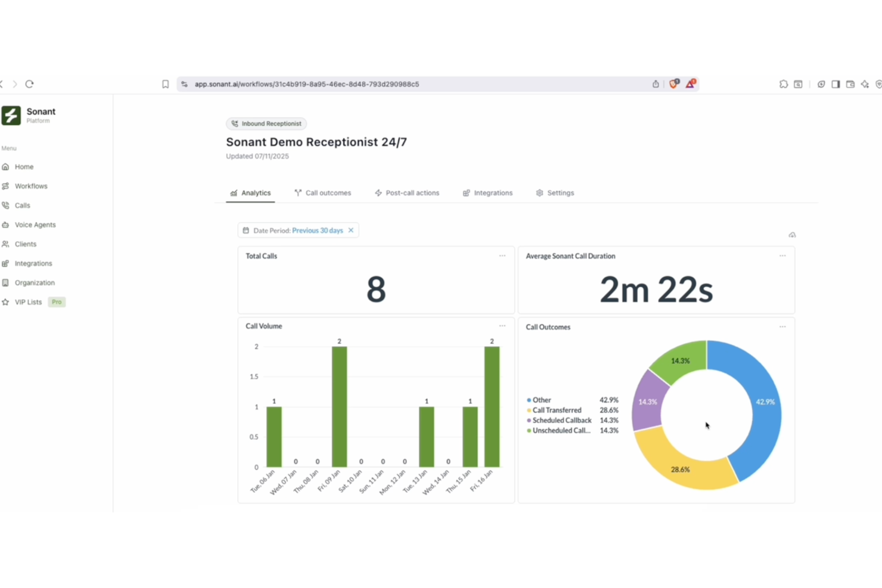Screen dimensions: 882x588
Task: Go to the Clients section
Action: coord(26,244)
